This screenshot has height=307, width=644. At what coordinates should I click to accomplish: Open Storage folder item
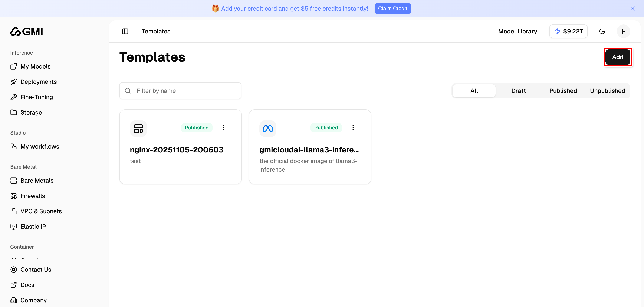coord(31,112)
